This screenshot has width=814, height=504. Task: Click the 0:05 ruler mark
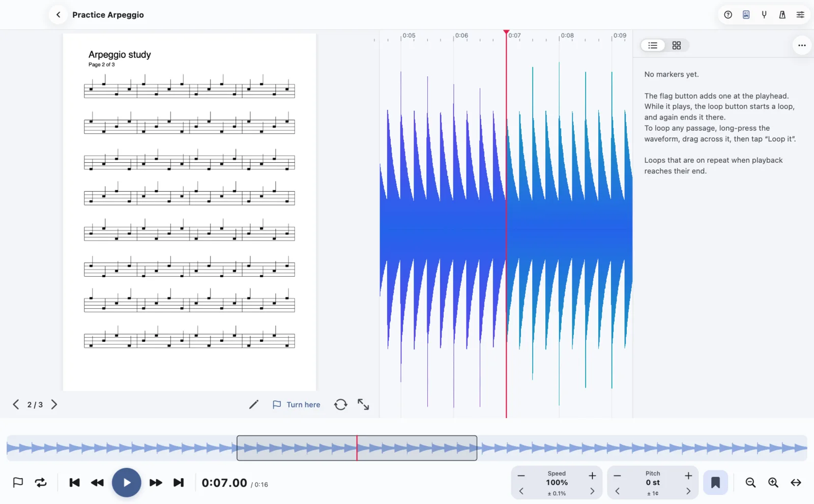tap(409, 36)
